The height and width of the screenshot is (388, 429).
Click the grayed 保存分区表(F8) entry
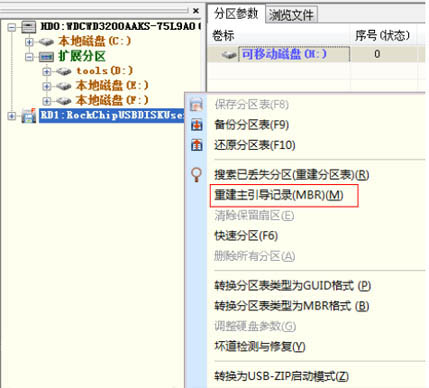(x=252, y=105)
